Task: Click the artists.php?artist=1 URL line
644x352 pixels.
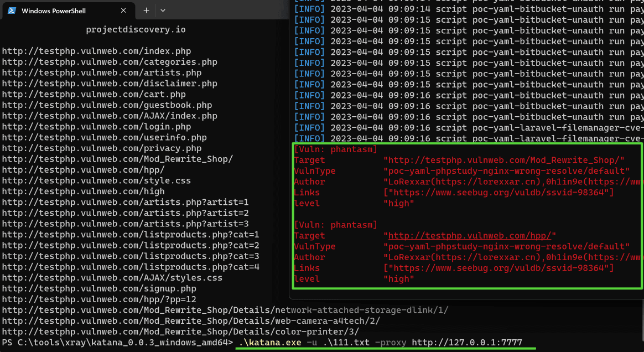Action: pos(125,202)
